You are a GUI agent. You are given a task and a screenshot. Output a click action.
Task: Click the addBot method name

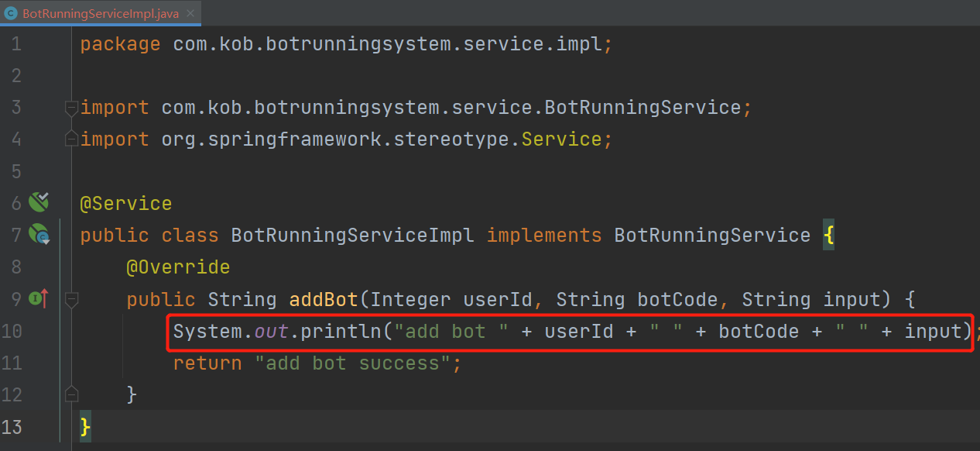point(324,299)
